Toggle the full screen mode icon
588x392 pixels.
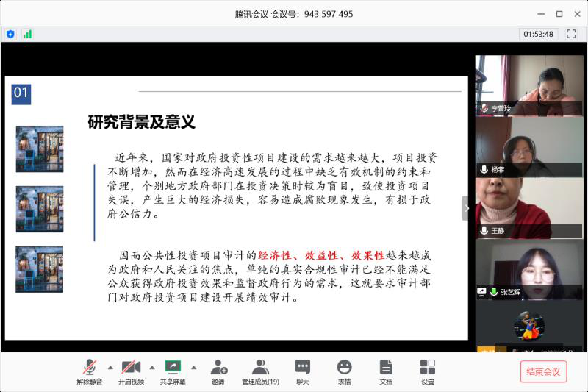coord(571,34)
